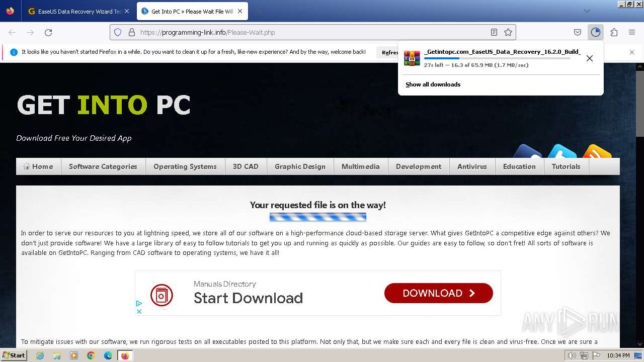Open the Extensions puzzle icon

pos(614,32)
